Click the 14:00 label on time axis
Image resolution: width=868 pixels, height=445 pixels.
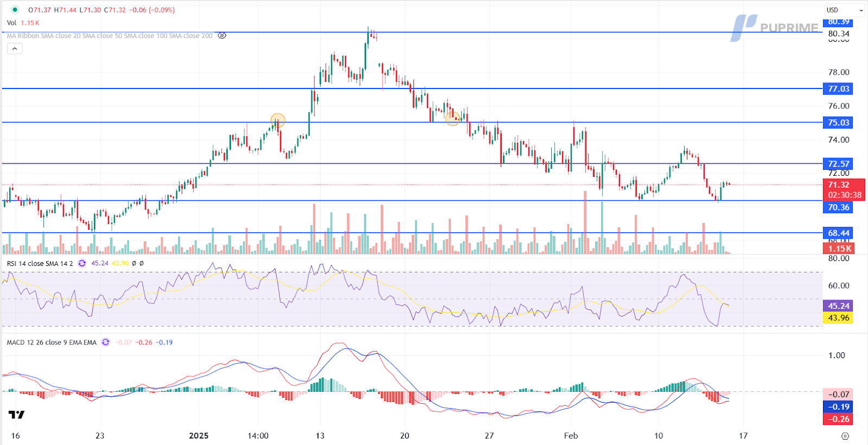pos(258,436)
